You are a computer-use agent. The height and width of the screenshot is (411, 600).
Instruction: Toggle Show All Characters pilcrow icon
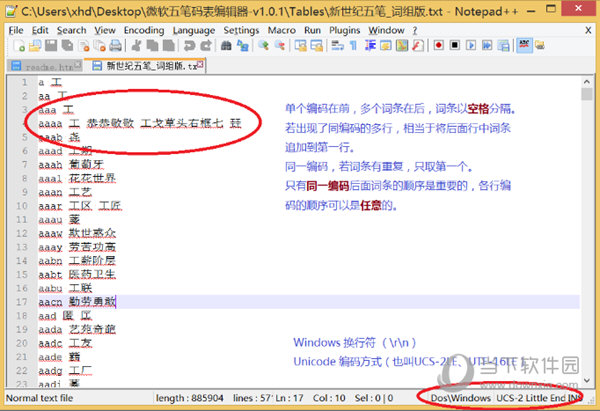pos(354,46)
